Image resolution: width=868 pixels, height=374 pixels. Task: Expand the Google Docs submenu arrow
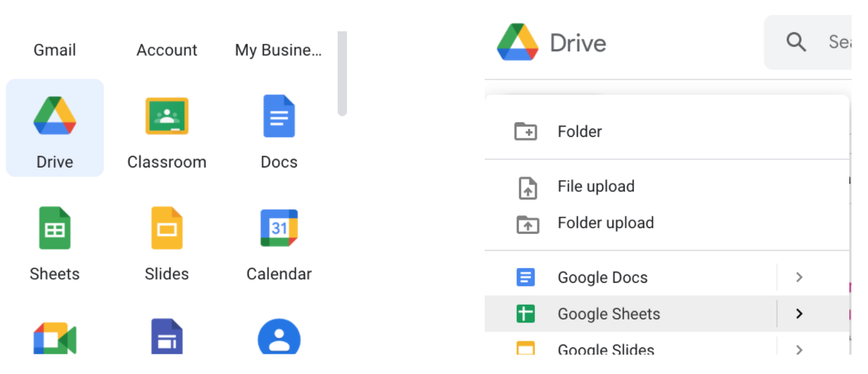click(x=799, y=277)
